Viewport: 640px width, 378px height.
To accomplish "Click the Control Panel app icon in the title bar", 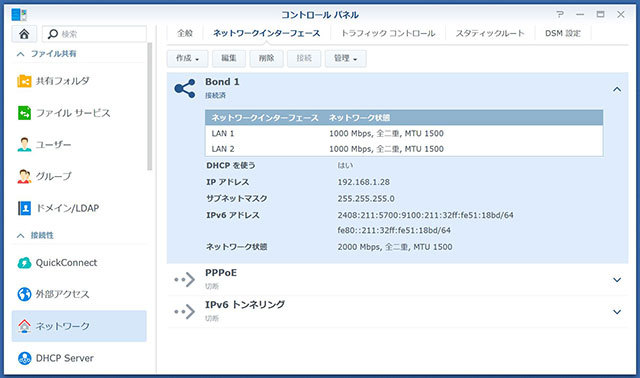I will click(19, 15).
